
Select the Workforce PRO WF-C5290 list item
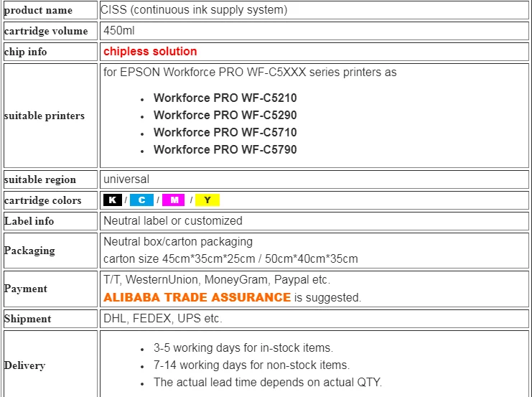coord(225,115)
